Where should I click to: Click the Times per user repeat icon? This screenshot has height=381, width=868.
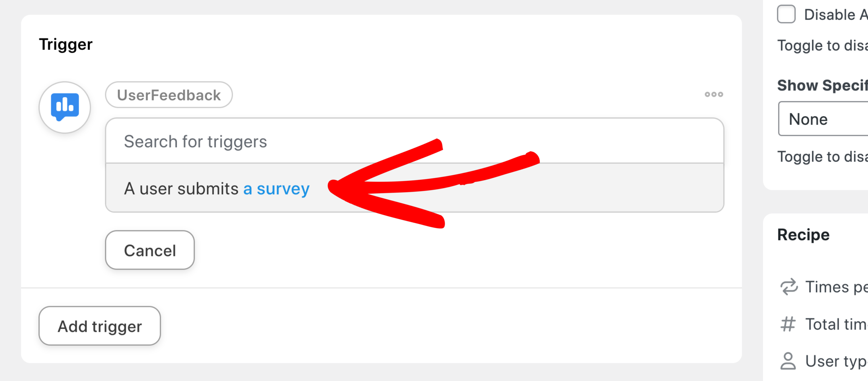[x=789, y=287]
